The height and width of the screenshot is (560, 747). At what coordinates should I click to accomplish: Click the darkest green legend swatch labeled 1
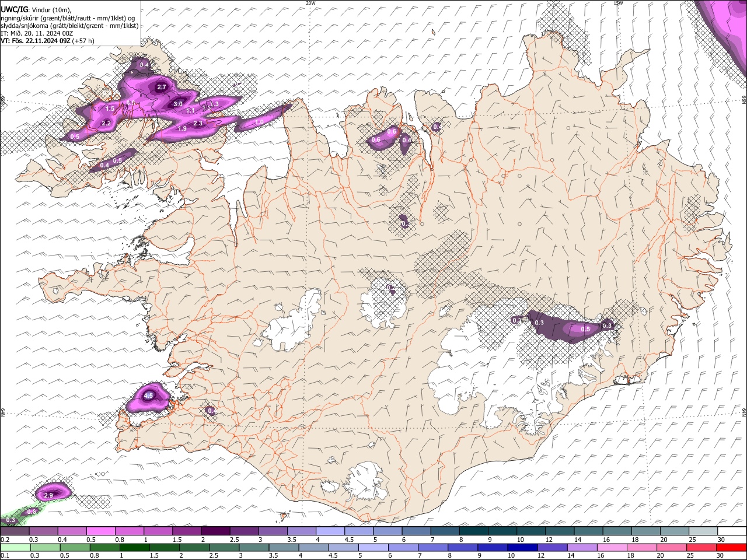[x=135, y=547]
